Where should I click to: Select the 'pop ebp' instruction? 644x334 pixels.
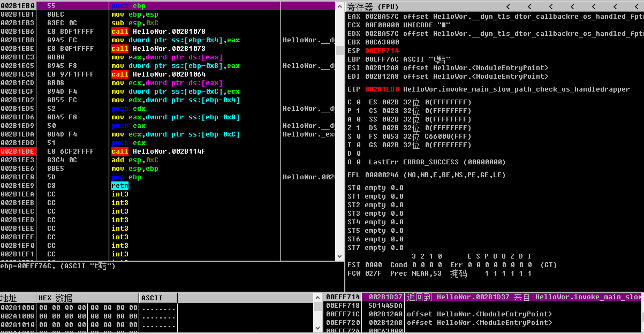126,177
